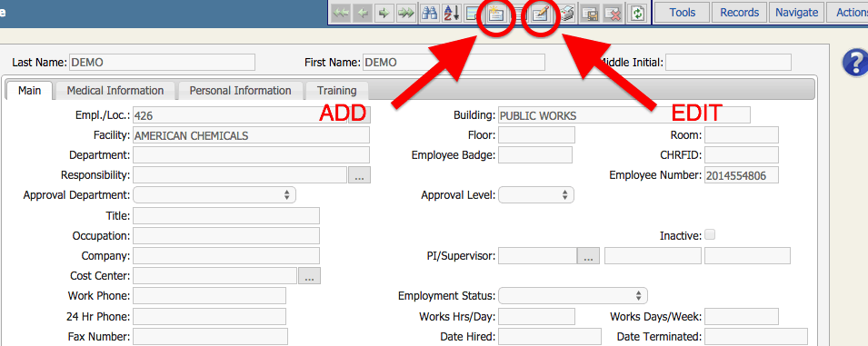Screen dimensions: 868x346
Task: Click the Empl./Loc. field showing 426
Action: point(240,115)
